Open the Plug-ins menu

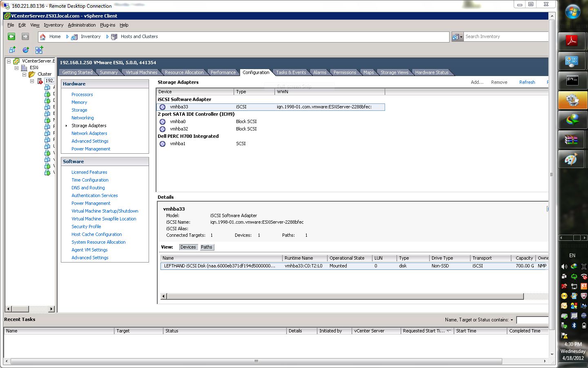(107, 25)
